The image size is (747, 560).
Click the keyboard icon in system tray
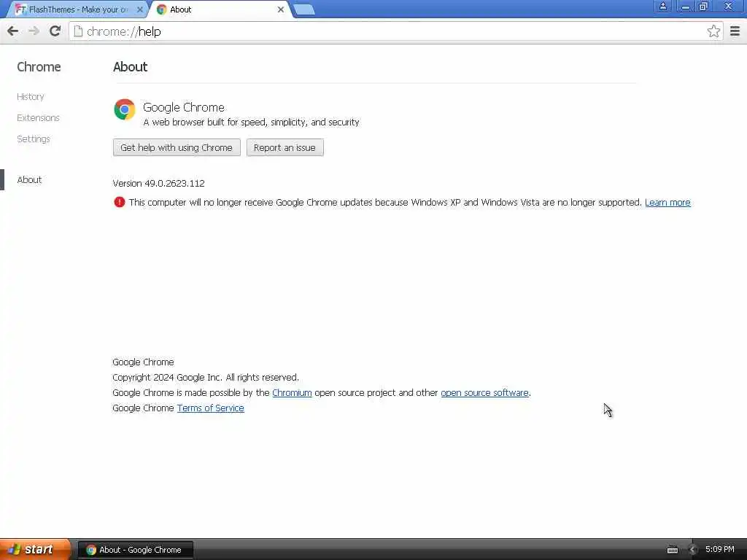672,550
